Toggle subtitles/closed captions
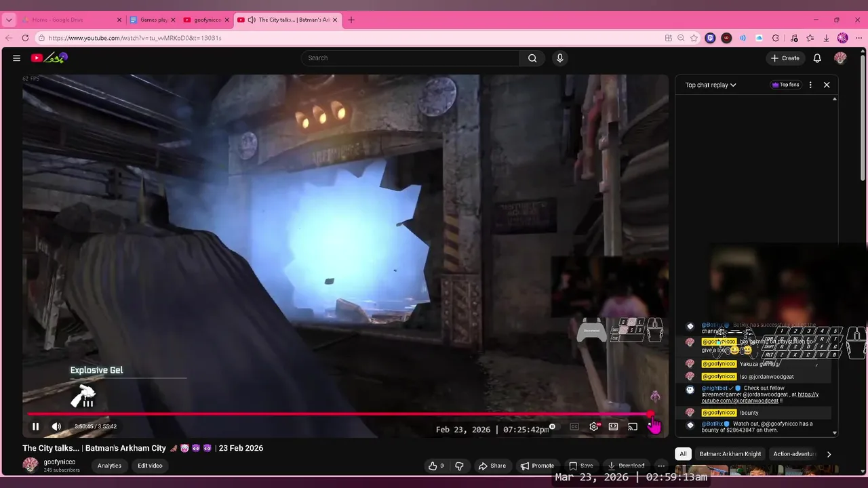The image size is (868, 488). pos(574,426)
